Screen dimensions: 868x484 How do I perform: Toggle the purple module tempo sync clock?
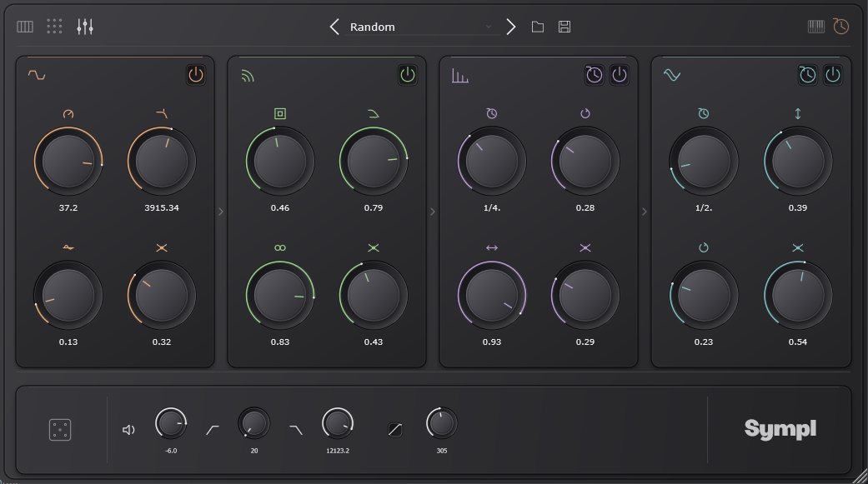click(x=594, y=75)
